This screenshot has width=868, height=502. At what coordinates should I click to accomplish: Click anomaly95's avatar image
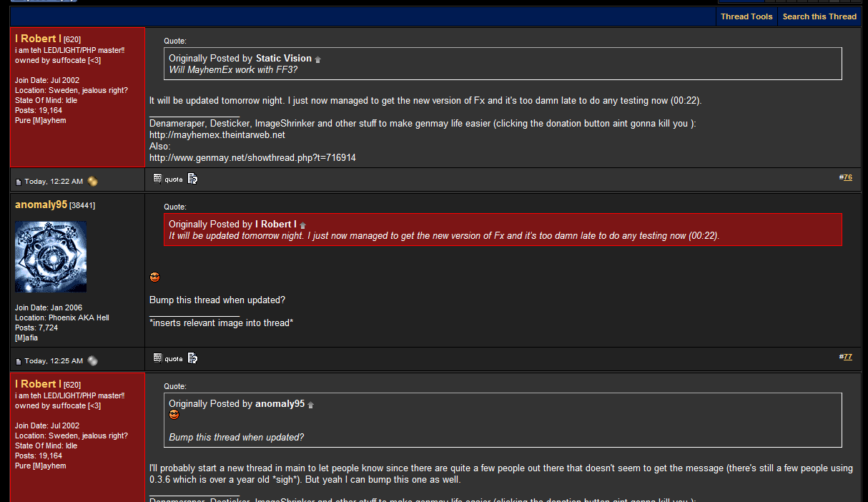point(51,257)
